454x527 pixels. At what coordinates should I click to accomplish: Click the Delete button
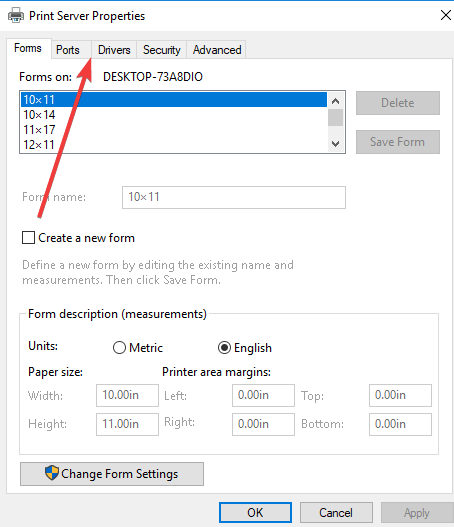(x=398, y=103)
